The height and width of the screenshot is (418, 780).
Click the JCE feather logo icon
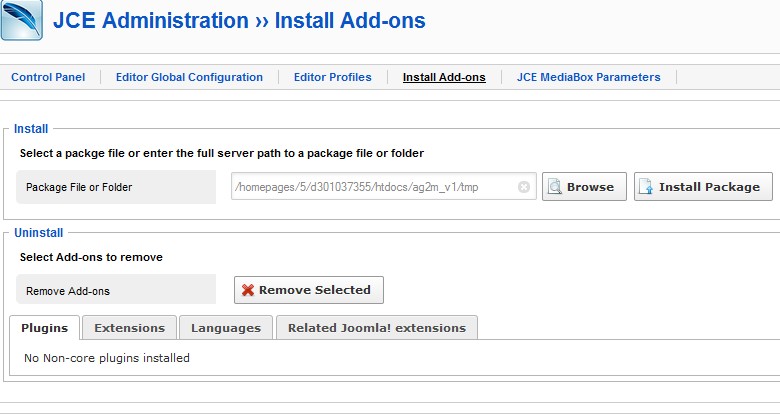tap(21, 20)
